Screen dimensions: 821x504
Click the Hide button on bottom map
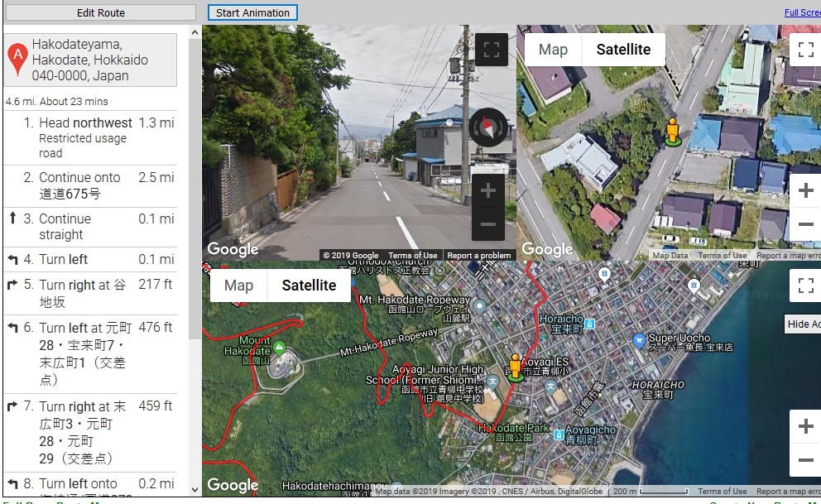tap(803, 324)
